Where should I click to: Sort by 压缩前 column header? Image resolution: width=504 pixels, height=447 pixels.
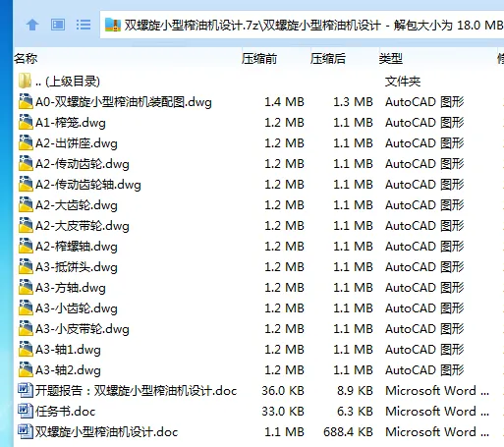click(x=259, y=59)
